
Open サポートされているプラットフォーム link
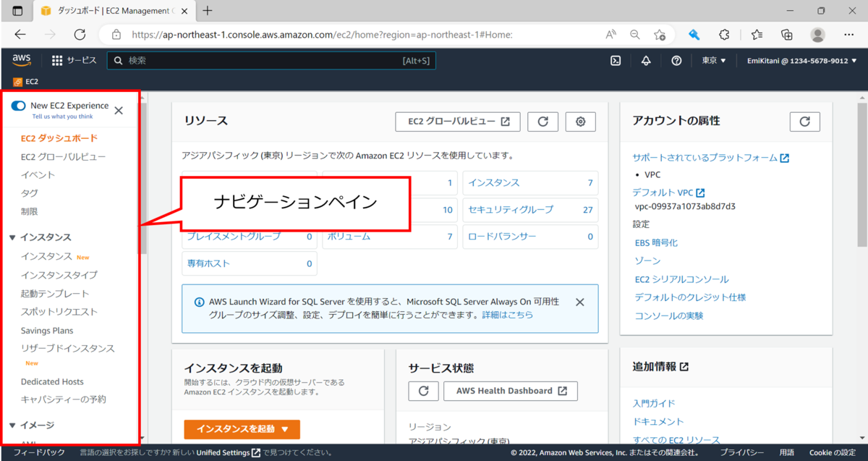(710, 158)
